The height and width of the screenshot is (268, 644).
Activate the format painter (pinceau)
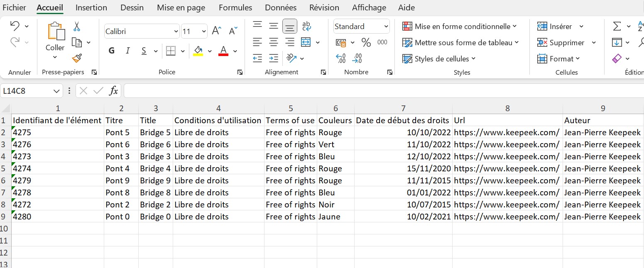[76, 58]
